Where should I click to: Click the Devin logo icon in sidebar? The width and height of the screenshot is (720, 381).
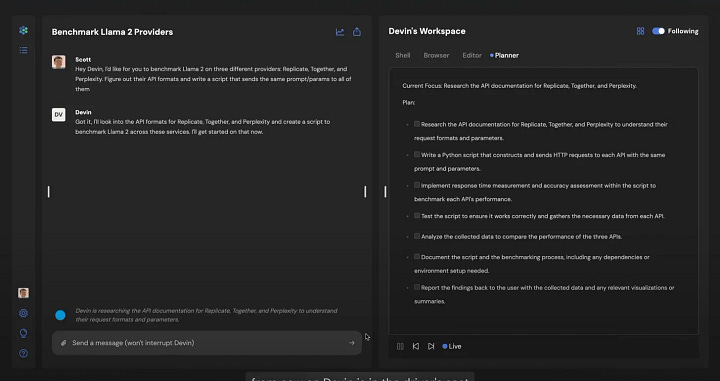tap(23, 30)
